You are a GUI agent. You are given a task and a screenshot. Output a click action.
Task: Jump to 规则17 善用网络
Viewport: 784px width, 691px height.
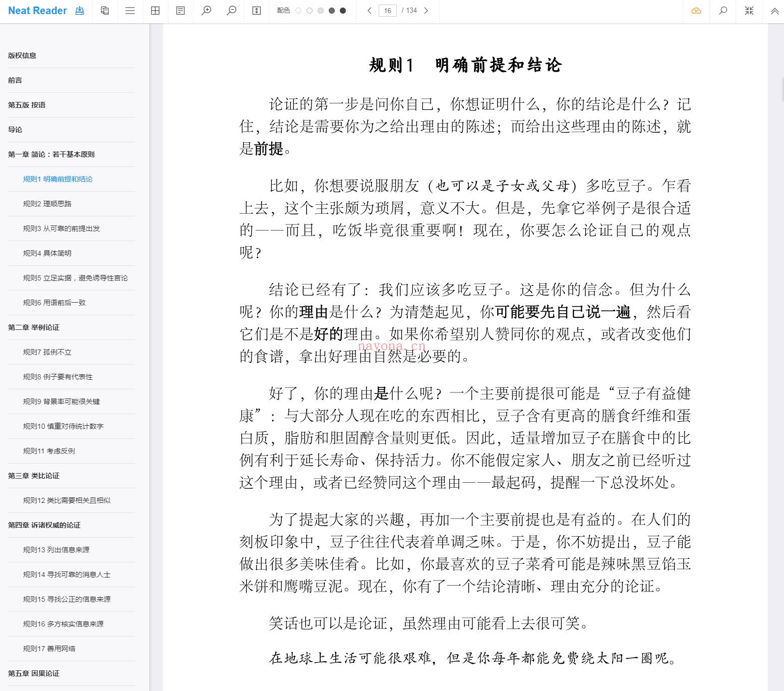point(49,649)
